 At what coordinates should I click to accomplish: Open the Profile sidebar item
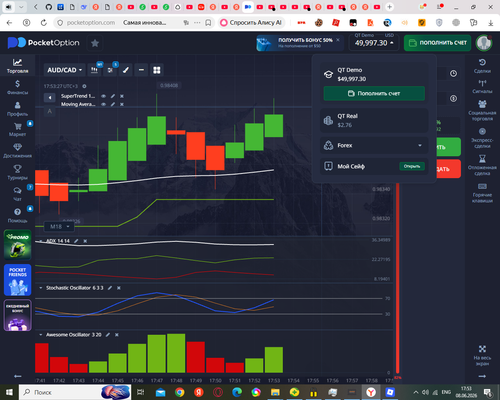(x=17, y=109)
